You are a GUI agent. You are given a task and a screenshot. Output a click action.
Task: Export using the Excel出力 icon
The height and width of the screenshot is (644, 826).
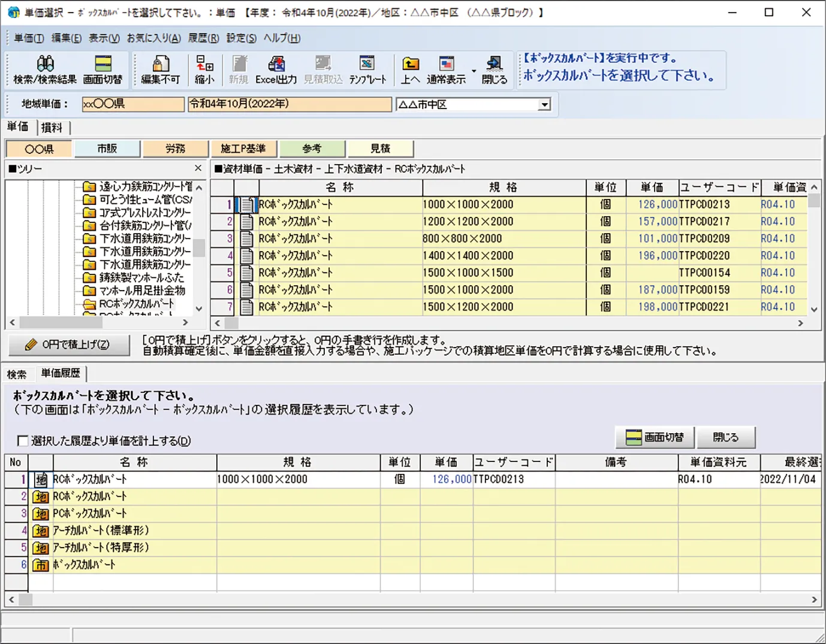[x=276, y=64]
